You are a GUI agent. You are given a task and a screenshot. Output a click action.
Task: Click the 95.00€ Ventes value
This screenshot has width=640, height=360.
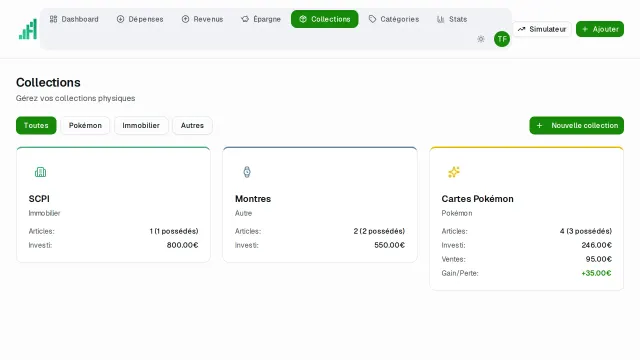tap(598, 259)
